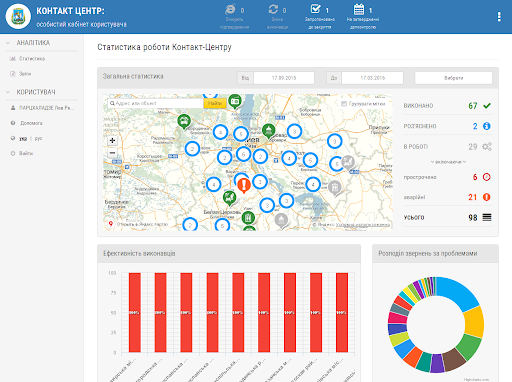This screenshot has width=512, height=382.
Task: Click the УСЬОГО total 98
Action: [473, 218]
